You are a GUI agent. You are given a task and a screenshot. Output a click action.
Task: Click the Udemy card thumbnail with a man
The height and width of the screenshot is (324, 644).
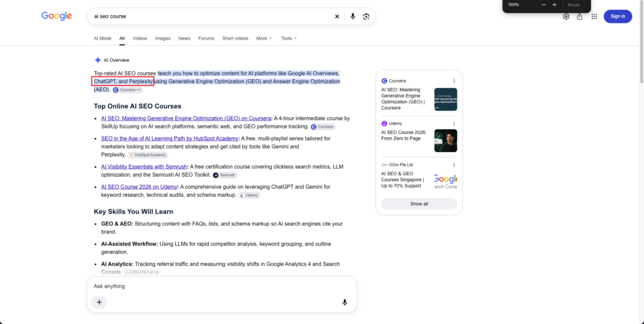(x=446, y=140)
